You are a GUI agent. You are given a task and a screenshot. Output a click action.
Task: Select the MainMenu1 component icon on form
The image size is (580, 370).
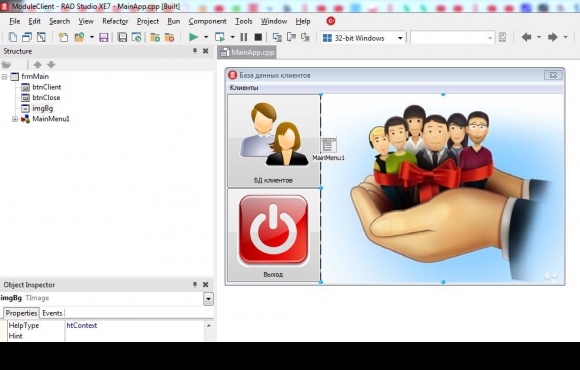pos(328,145)
